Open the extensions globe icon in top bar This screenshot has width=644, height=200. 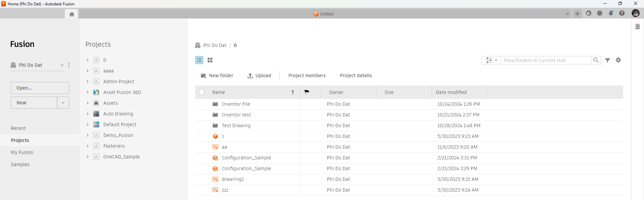click(x=589, y=13)
